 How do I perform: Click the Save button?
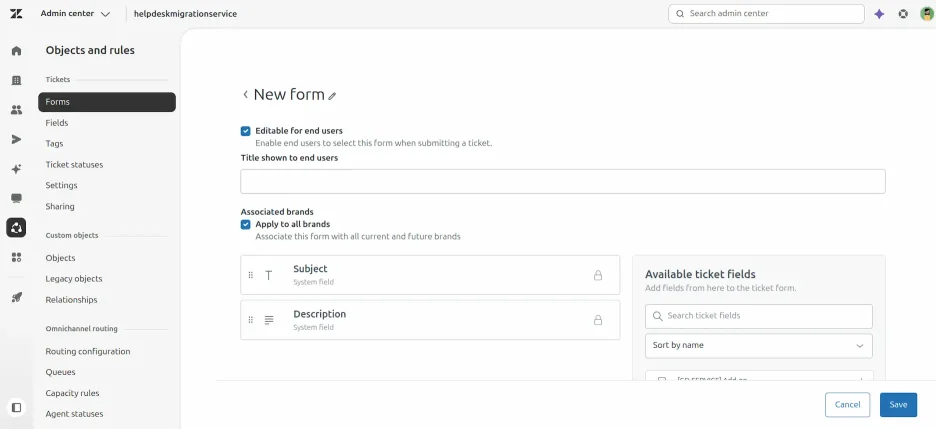click(x=898, y=405)
